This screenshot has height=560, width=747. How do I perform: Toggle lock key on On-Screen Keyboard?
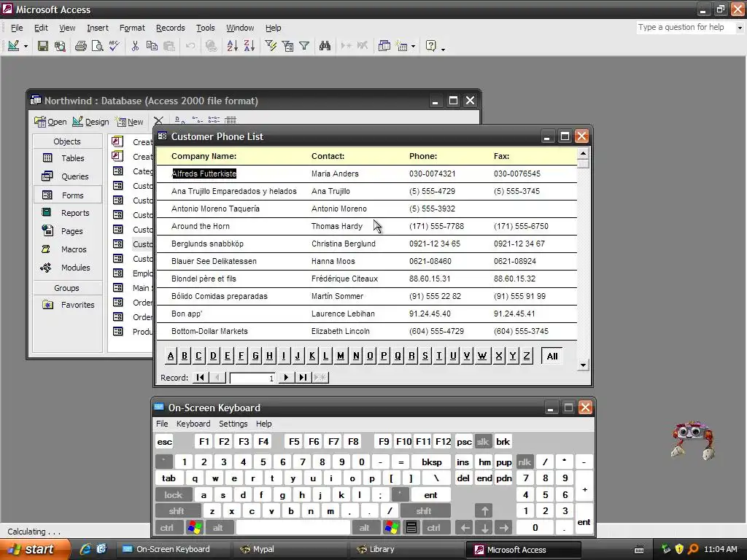click(x=174, y=495)
